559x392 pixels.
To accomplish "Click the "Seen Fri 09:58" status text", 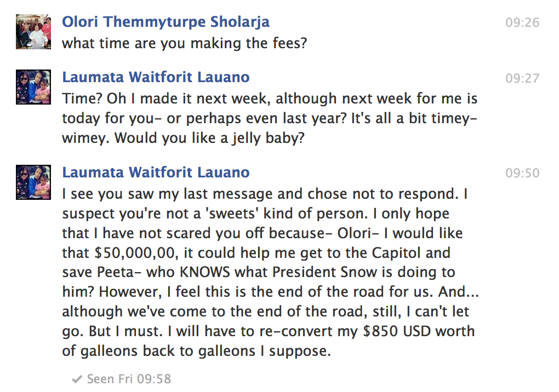I will (129, 379).
